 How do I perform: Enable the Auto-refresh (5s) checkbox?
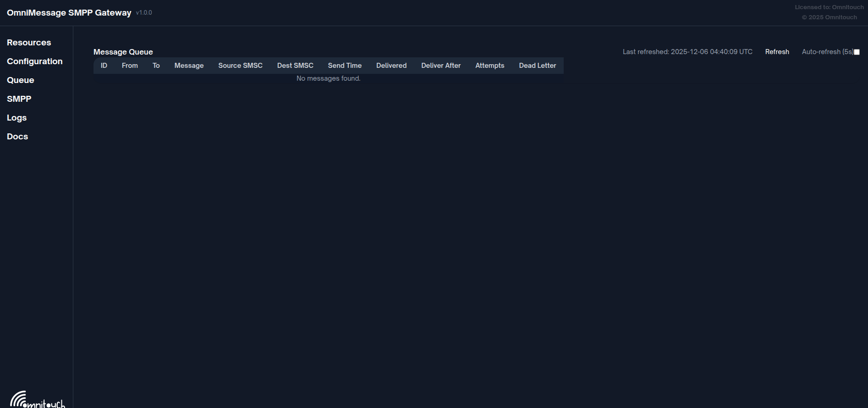(857, 52)
